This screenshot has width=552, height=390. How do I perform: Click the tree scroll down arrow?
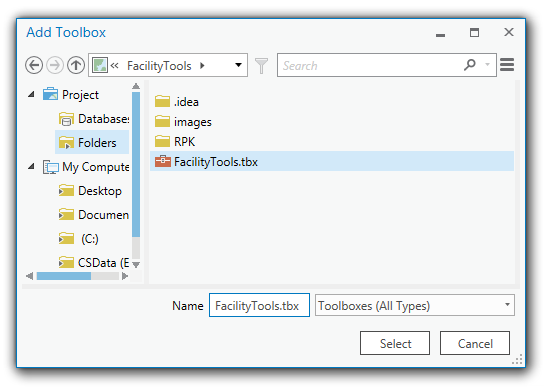[x=136, y=264]
